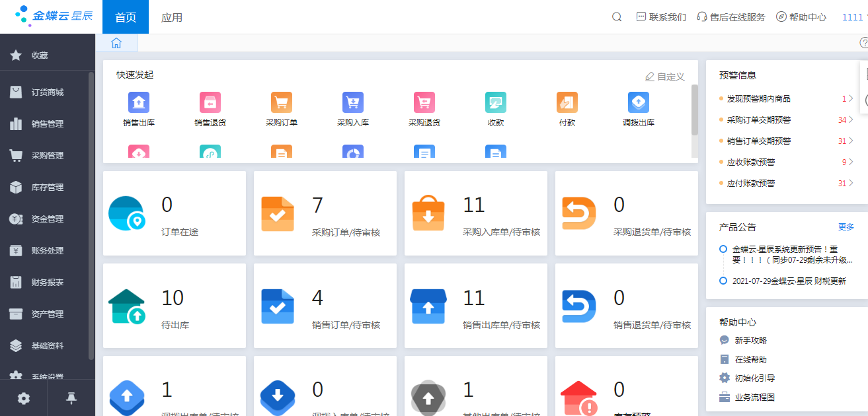Open settings gear at sidebar bottom
Screen dimensions: 868x416
click(x=24, y=398)
